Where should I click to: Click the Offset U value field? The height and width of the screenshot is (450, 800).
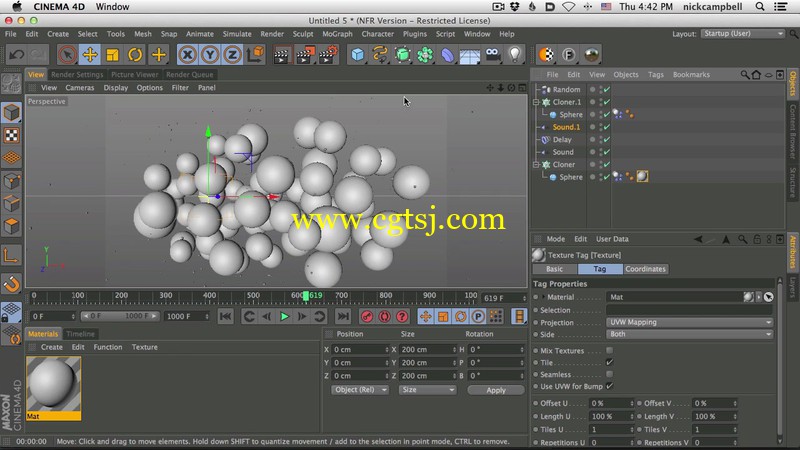pyautogui.click(x=611, y=404)
